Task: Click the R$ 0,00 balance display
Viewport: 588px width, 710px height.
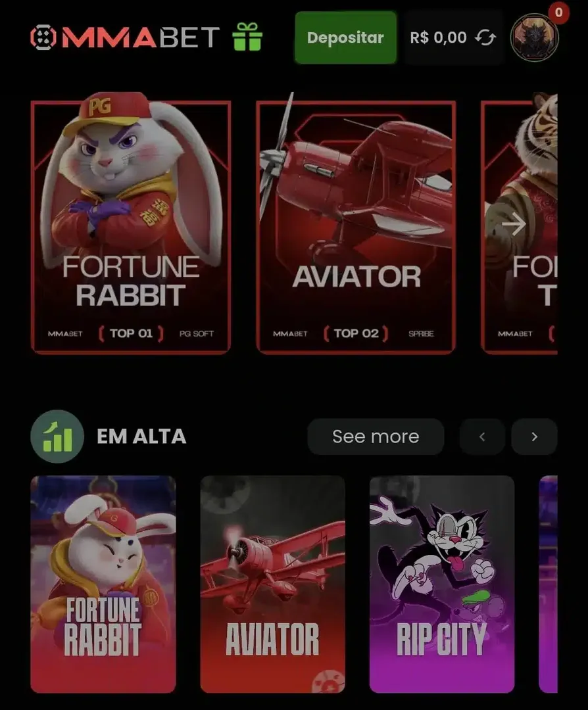Action: click(x=438, y=37)
